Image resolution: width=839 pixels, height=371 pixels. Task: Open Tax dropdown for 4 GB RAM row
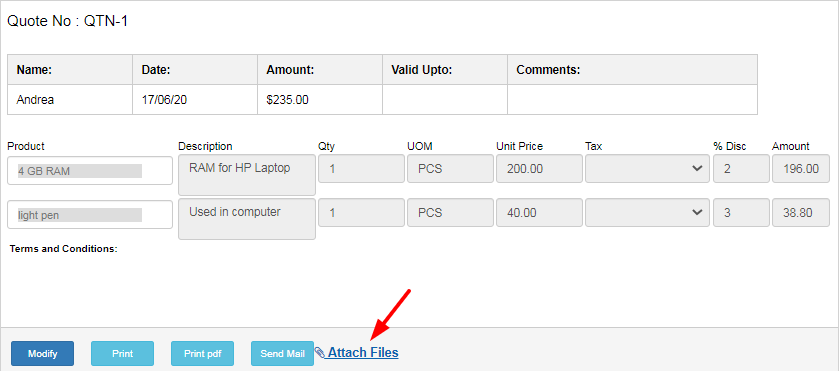(x=647, y=169)
